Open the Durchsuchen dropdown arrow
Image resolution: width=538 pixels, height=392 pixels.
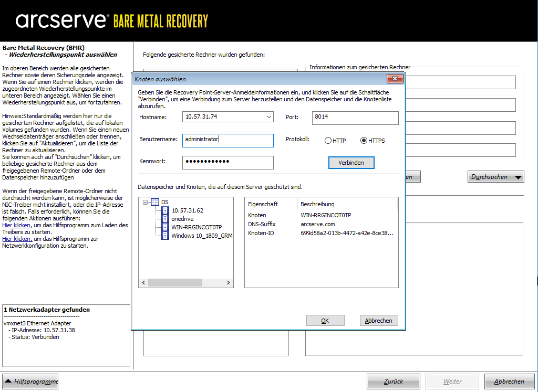click(518, 177)
